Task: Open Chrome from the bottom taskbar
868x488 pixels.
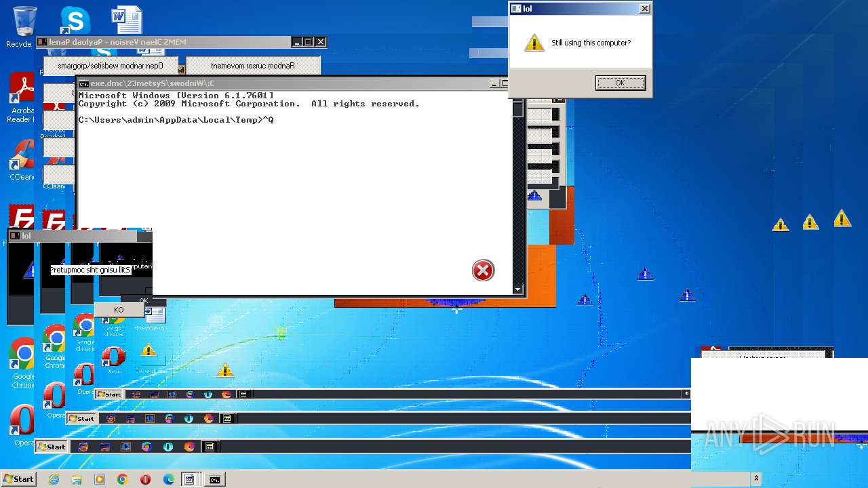Action: pyautogui.click(x=123, y=479)
